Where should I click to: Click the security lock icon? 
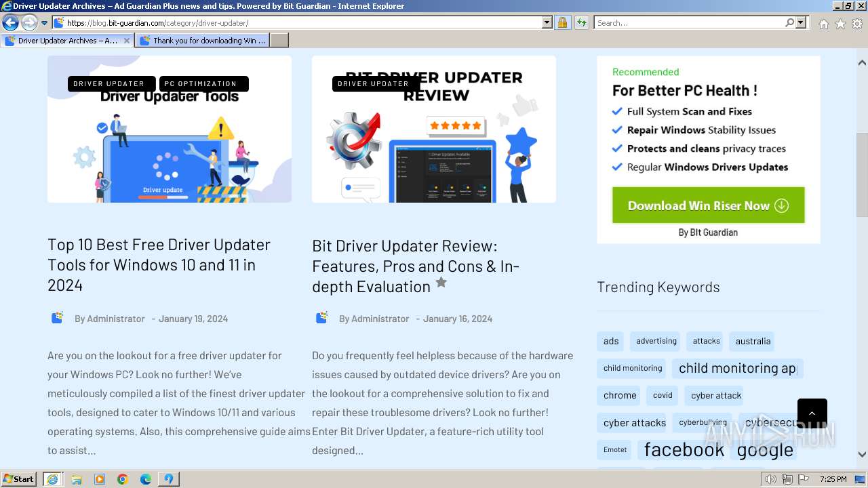click(x=562, y=23)
